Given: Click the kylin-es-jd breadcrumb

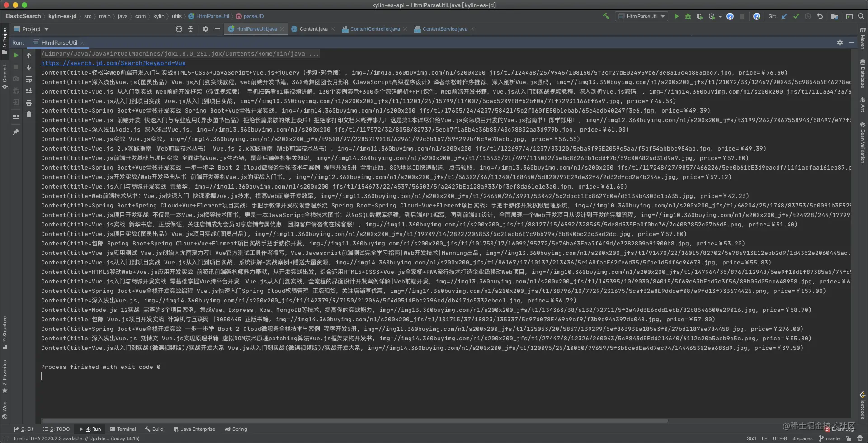Looking at the screenshot, I should pyautogui.click(x=62, y=16).
